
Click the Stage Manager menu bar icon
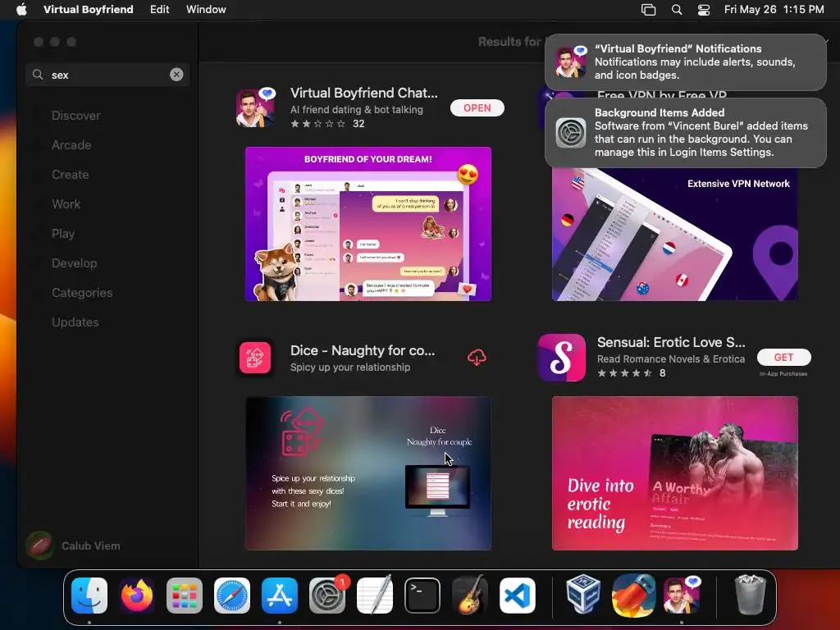648,10
